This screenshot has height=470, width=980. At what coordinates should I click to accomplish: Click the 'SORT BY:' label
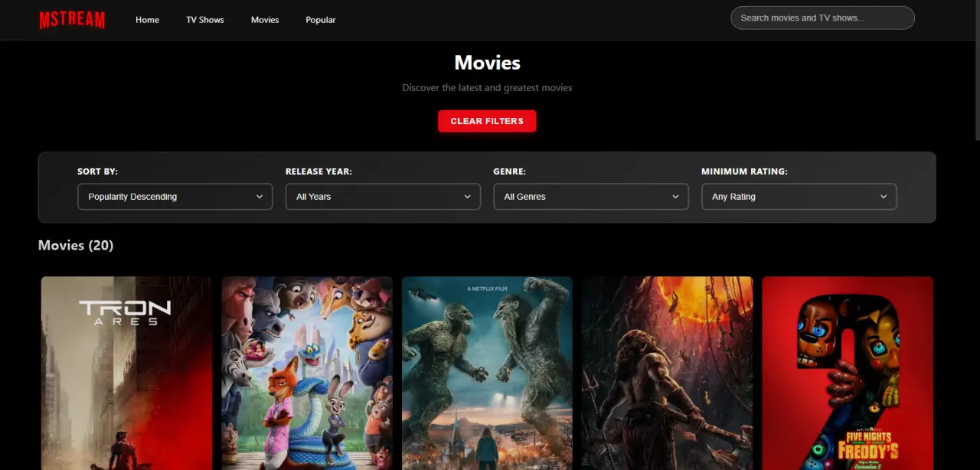click(97, 171)
